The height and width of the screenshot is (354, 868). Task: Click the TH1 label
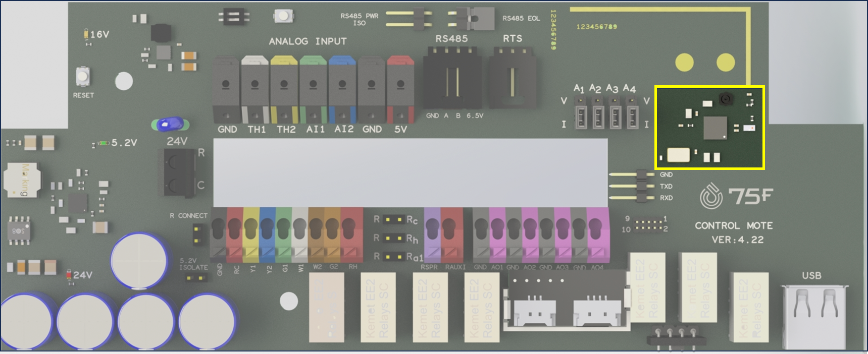[x=257, y=130]
